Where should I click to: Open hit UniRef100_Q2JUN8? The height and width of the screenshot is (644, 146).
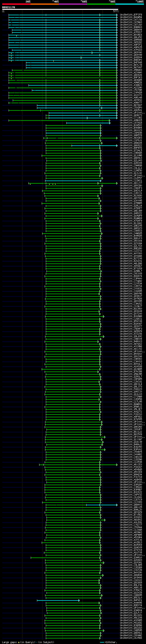pyautogui.click(x=131, y=156)
